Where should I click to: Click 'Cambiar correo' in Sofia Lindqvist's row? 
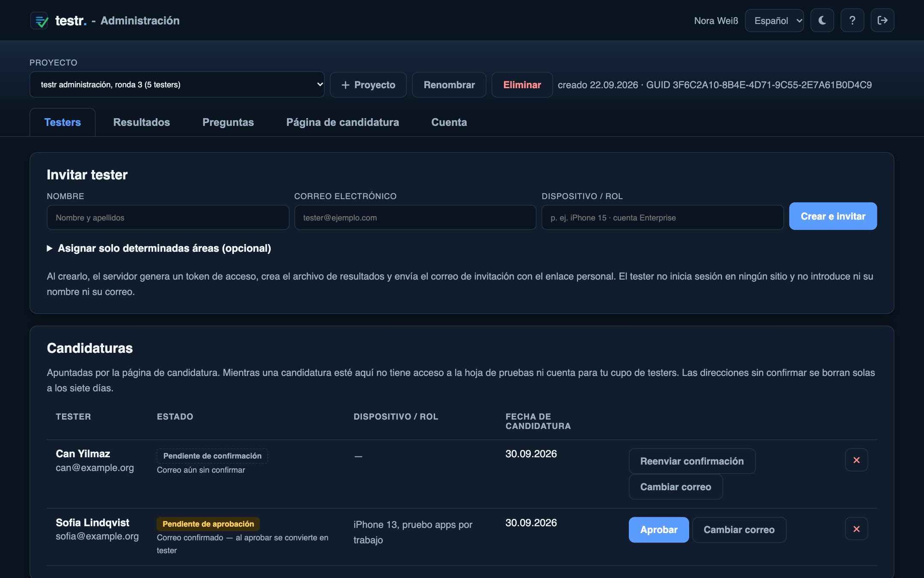[739, 530]
